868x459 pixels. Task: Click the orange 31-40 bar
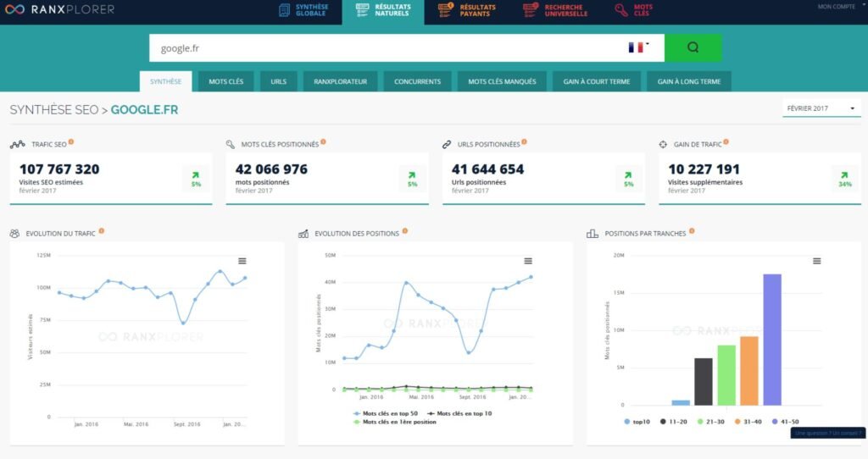pyautogui.click(x=749, y=371)
